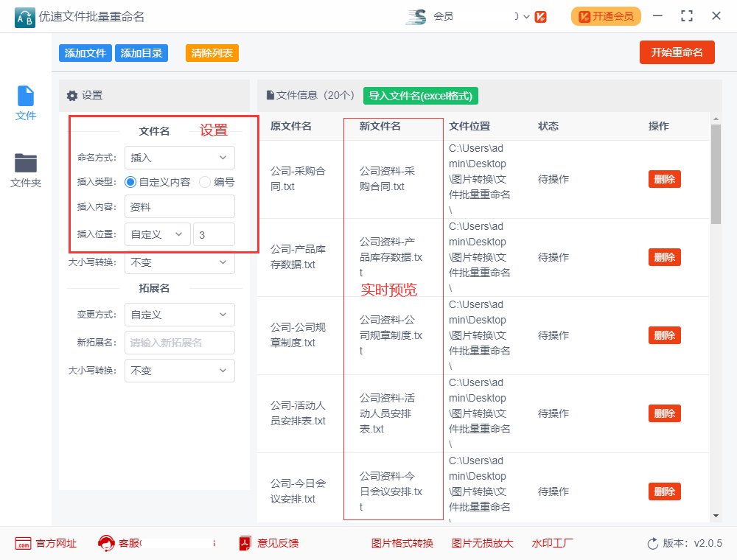Open the 意见反馈 feedback icon
The image size is (737, 560).
(245, 543)
